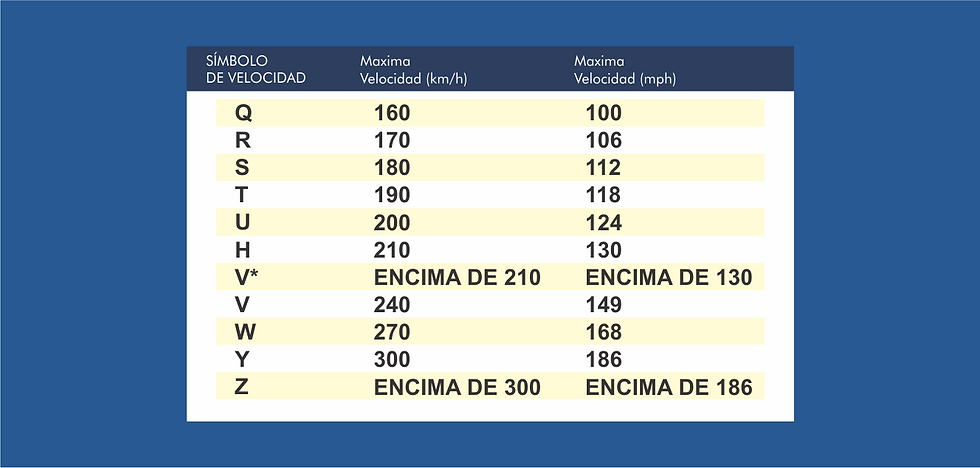
Task: Select the 168 mph value
Action: [604, 332]
